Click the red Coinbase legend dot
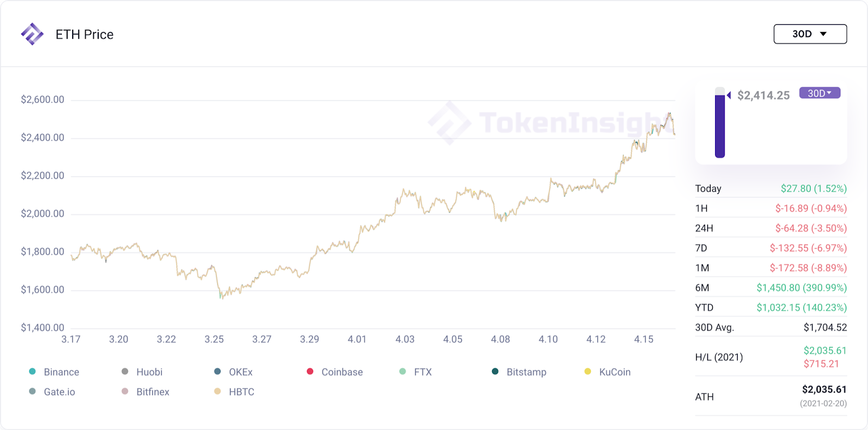The width and height of the screenshot is (868, 430). (310, 371)
